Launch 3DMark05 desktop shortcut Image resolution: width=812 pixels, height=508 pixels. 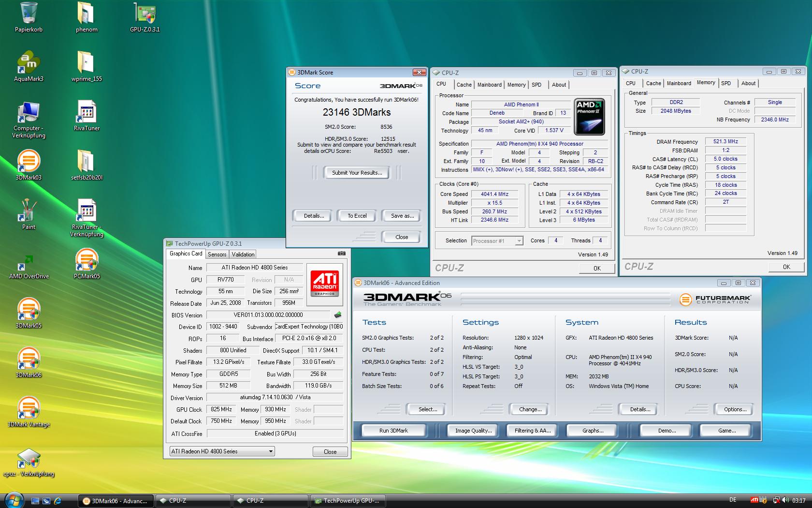pyautogui.click(x=29, y=314)
